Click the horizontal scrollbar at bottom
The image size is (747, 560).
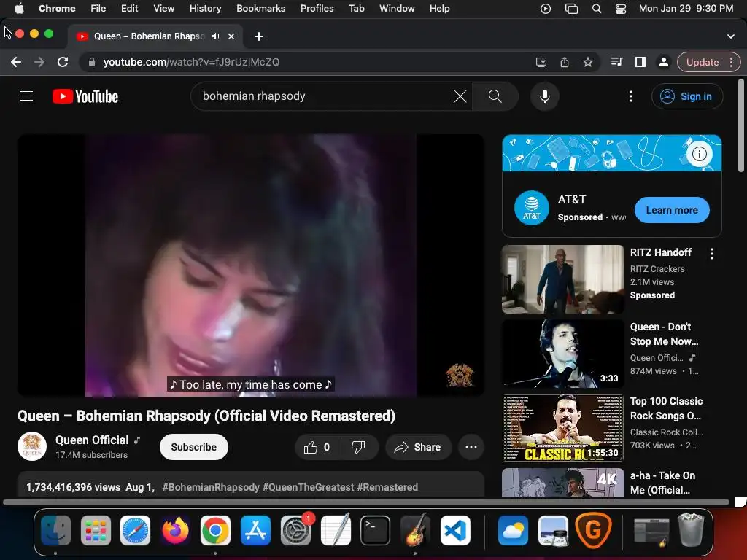pos(366,502)
